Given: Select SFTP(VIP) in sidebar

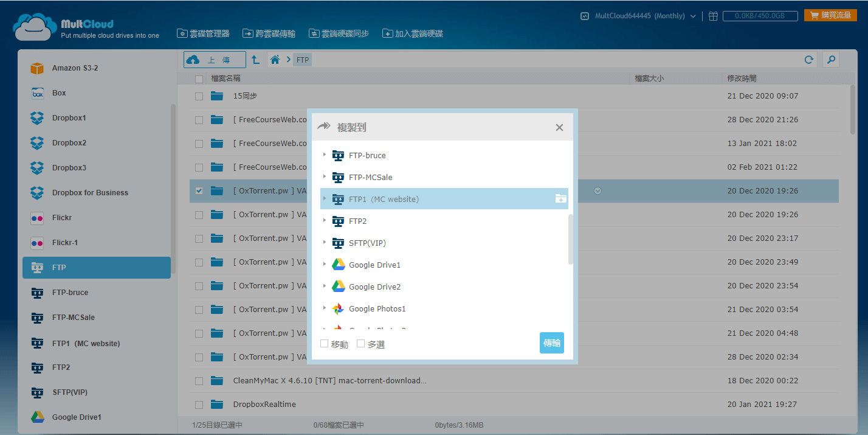Looking at the screenshot, I should click(x=97, y=392).
